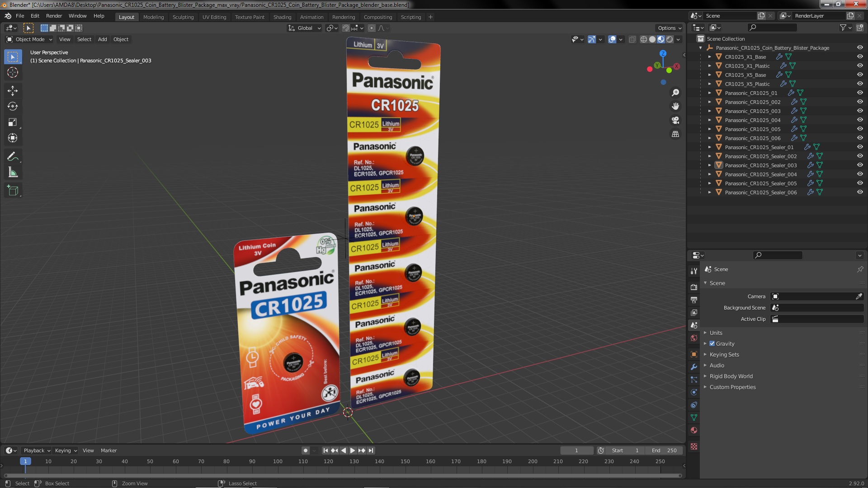This screenshot has height=488, width=868.
Task: Click the pan view hand icon
Action: pos(675,106)
